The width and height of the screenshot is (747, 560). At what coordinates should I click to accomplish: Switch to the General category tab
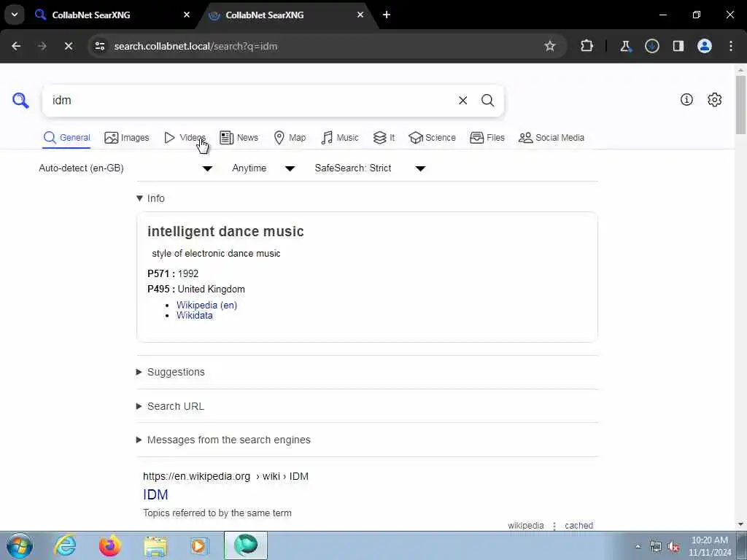(66, 138)
